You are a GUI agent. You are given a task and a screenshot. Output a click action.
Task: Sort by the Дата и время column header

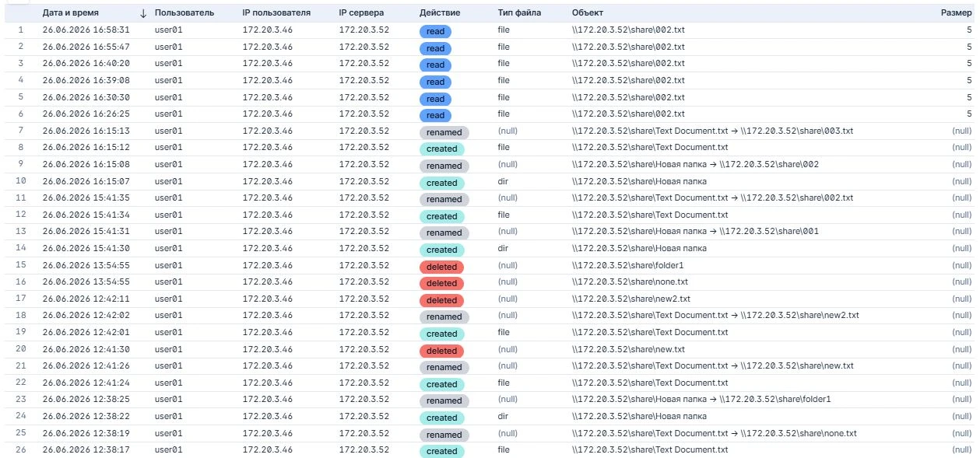[x=71, y=13]
